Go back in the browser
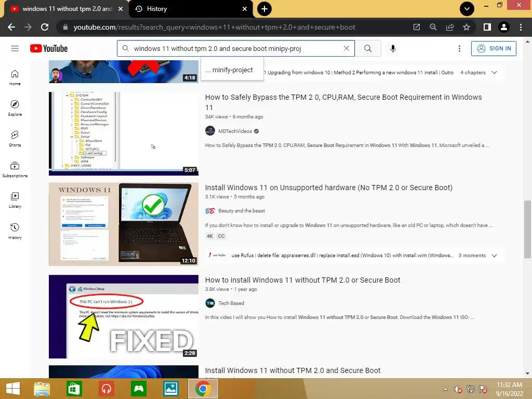This screenshot has height=399, width=532. [x=11, y=27]
